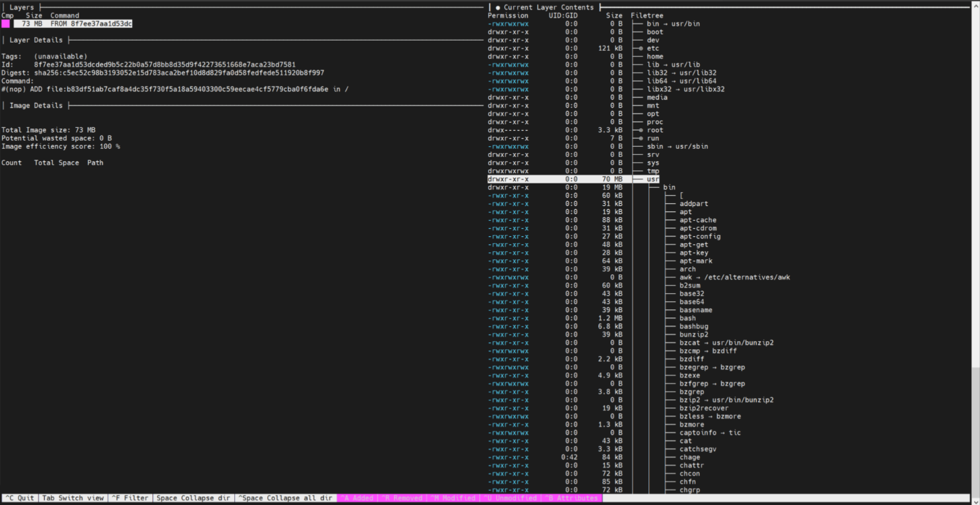Toggle ^R Removed files filter

tap(401, 498)
